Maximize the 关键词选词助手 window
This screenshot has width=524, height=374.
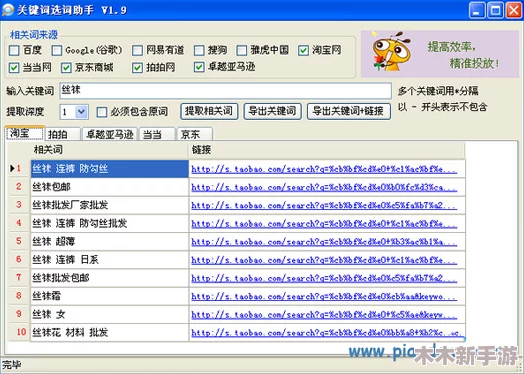(x=495, y=10)
